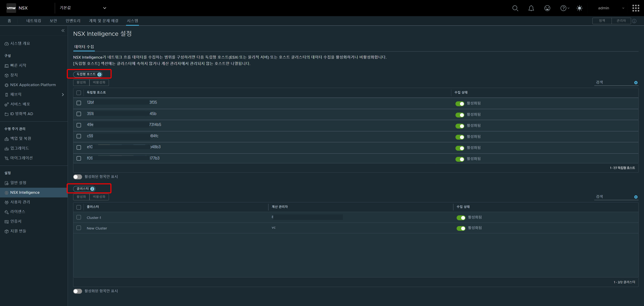Switch to 관리자 mode
Screen dimensions: 644x306
pos(621,21)
